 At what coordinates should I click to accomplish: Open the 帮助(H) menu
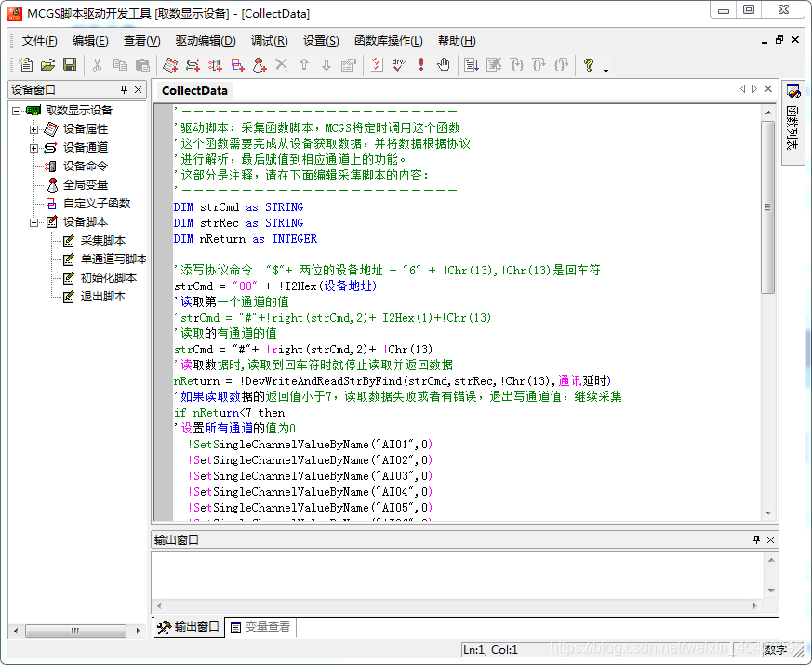click(457, 40)
